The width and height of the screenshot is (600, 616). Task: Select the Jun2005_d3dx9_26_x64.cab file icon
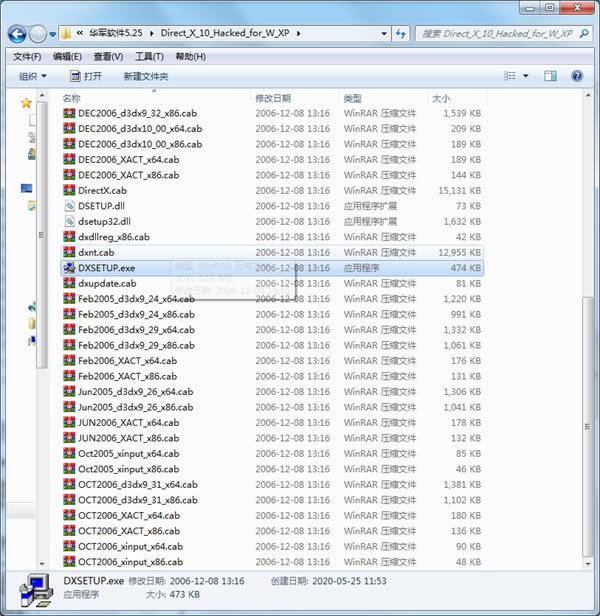pyautogui.click(x=69, y=392)
